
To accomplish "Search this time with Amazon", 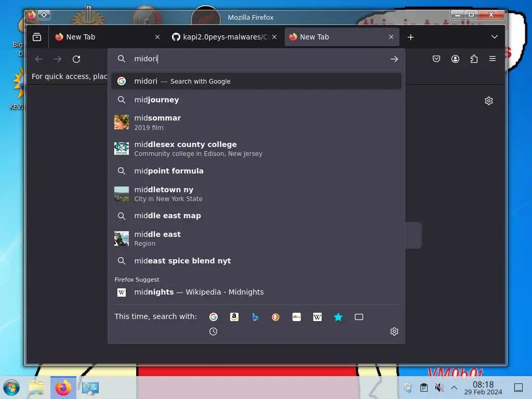I will pos(234,317).
